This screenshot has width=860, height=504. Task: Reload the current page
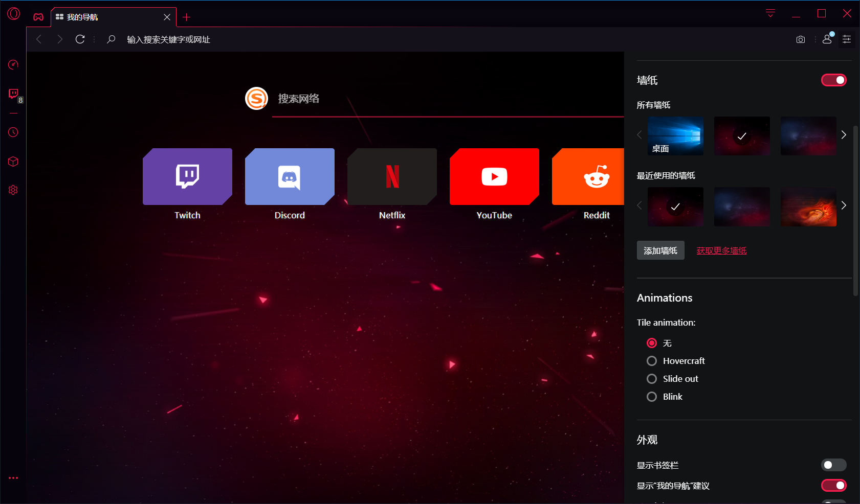tap(80, 39)
